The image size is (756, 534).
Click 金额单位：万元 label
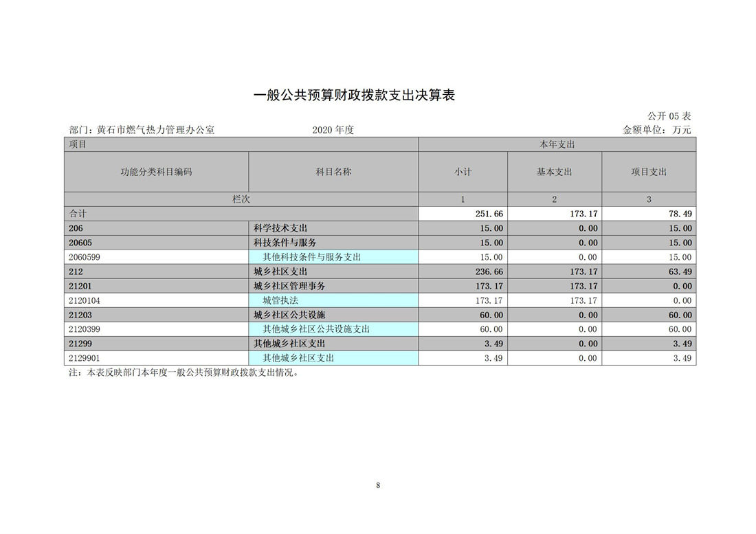(657, 130)
